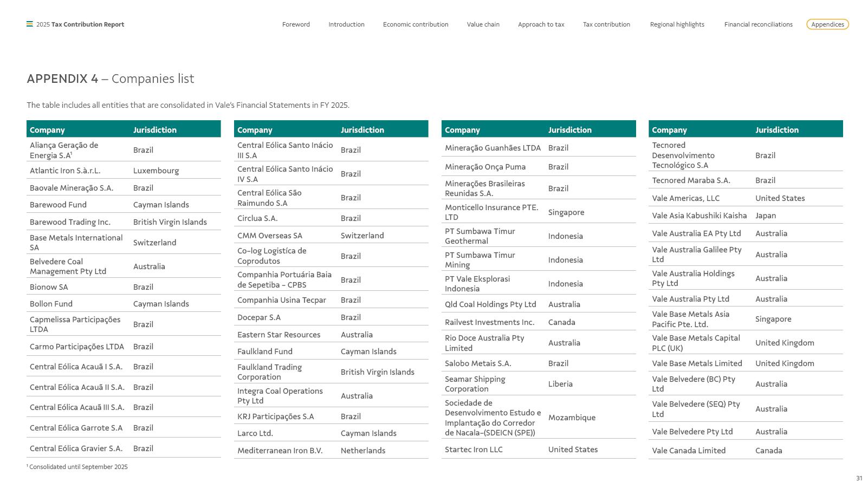The width and height of the screenshot is (868, 489).
Task: Click Central Eólica Acauã I S.A.
Action: point(76,367)
